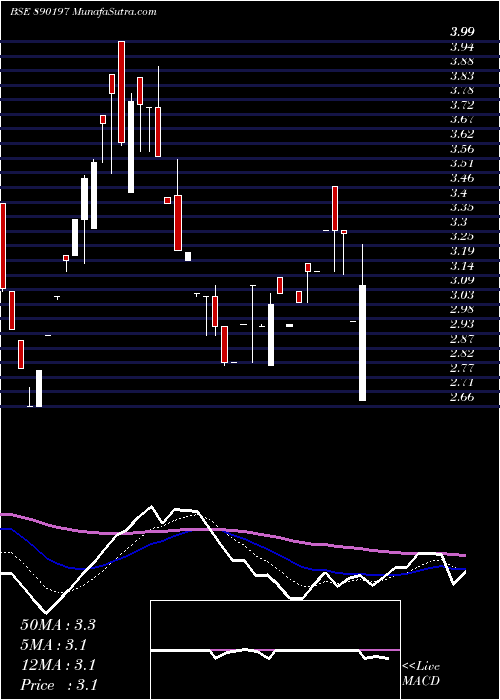Click the 2.66 price axis label

pyautogui.click(x=462, y=397)
